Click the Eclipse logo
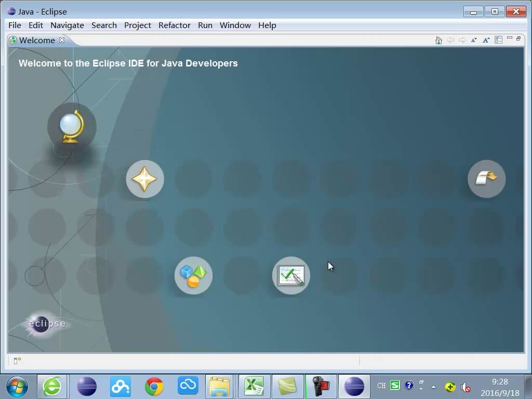Image resolution: width=532 pixels, height=399 pixels. point(46,323)
